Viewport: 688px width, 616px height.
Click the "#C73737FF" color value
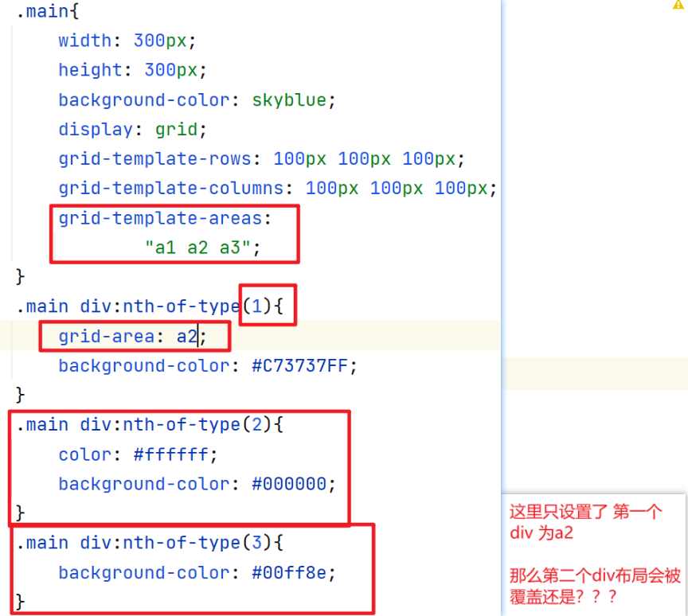(x=299, y=365)
